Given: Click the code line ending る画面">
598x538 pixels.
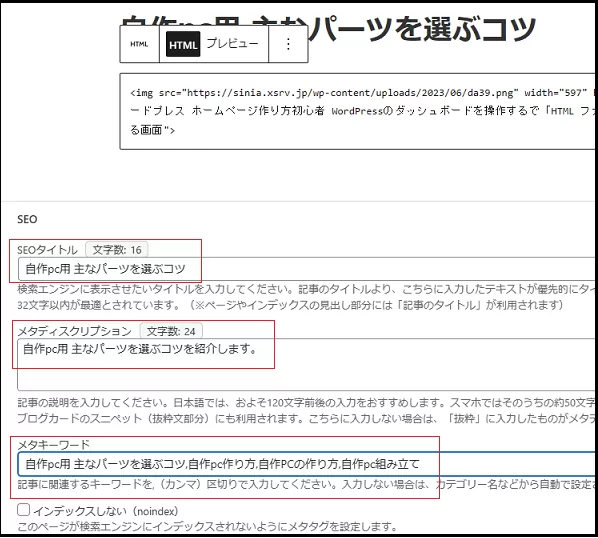Looking at the screenshot, I should (x=153, y=130).
